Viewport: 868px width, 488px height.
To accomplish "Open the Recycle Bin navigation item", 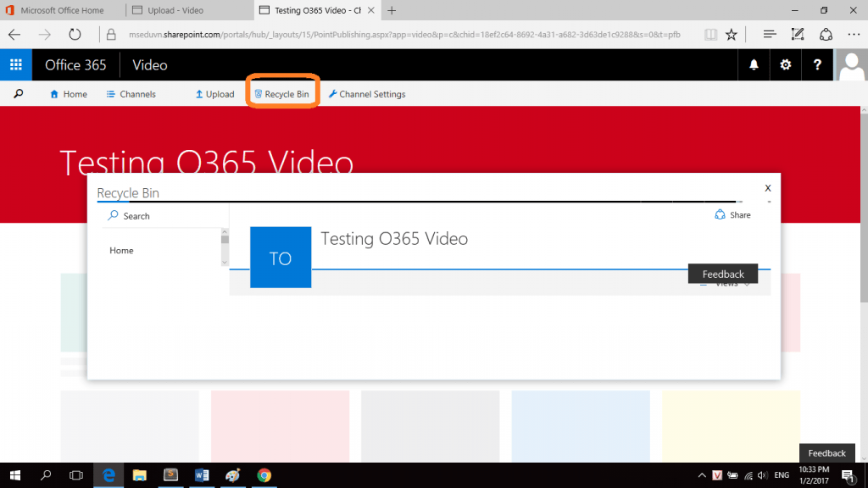I will [281, 94].
